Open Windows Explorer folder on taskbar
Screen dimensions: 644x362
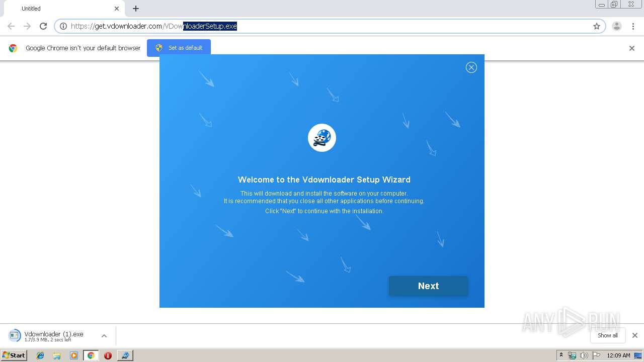[x=57, y=355]
